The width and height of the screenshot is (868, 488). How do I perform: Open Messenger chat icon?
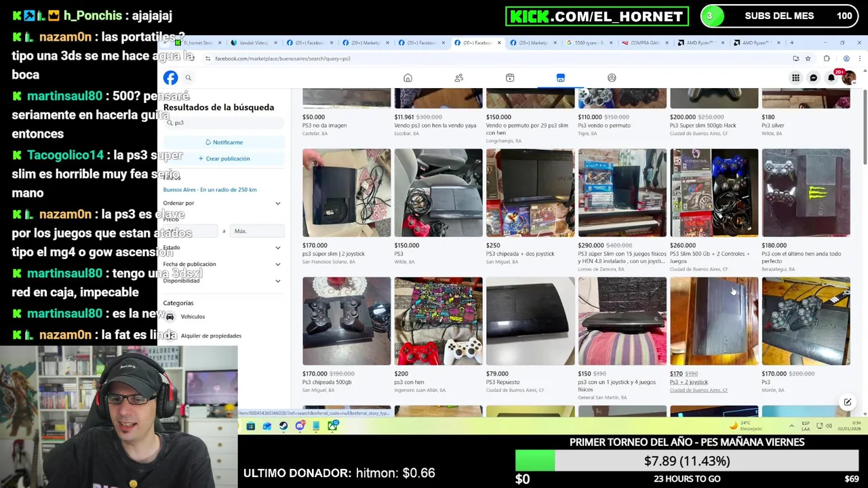[x=813, y=78]
